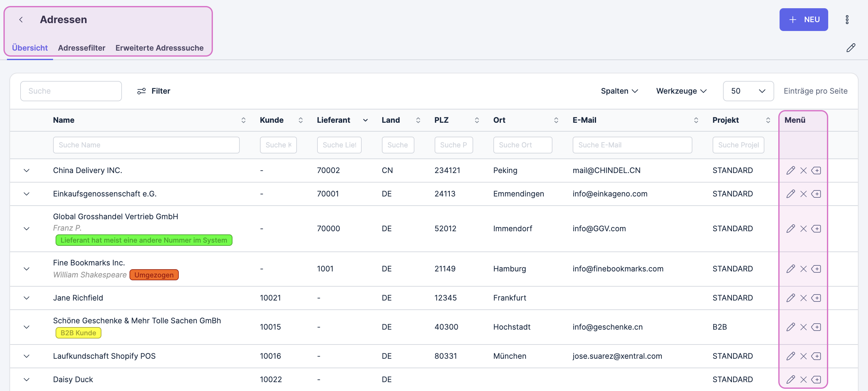Click add-tag icon for Global Grosshandel row
The width and height of the screenshot is (868, 391).
pos(816,229)
